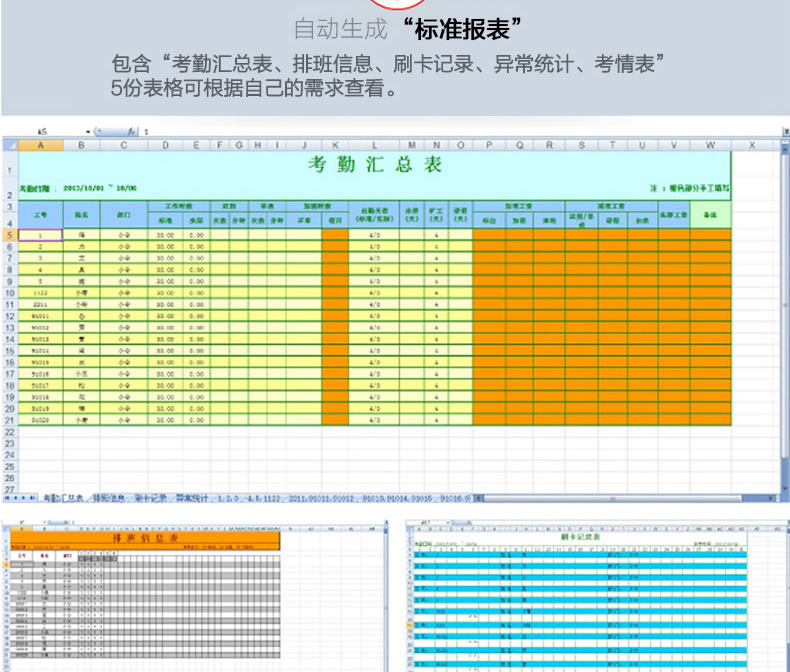Open the 1.2.3 sheet tab
This screenshot has width=790, height=672.
tap(228, 498)
